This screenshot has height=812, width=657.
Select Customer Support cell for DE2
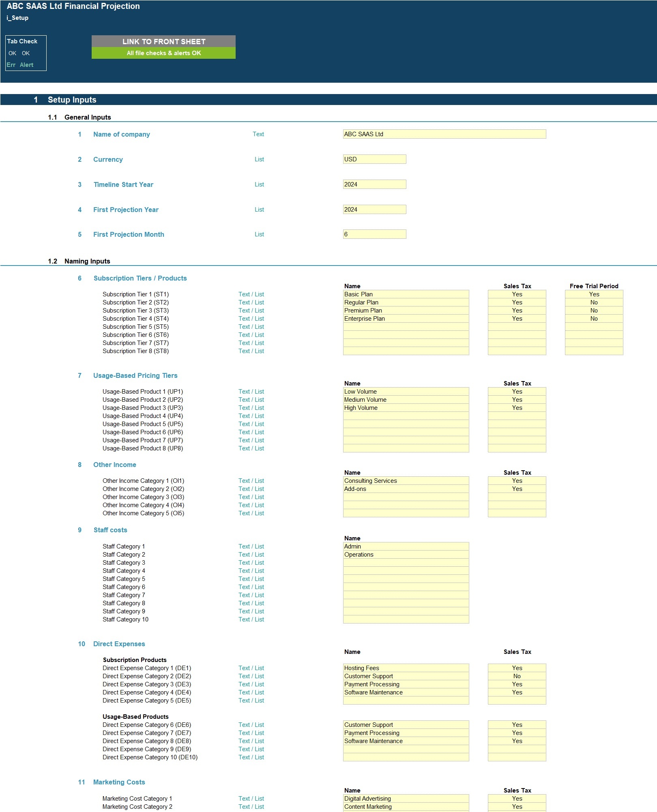pyautogui.click(x=406, y=676)
